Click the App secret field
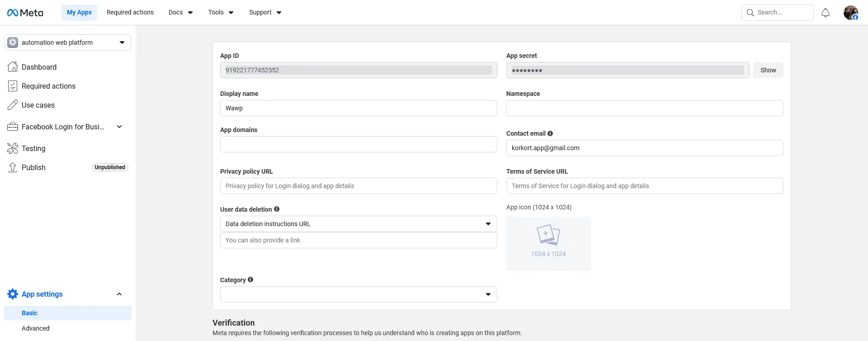The image size is (868, 341). pyautogui.click(x=628, y=70)
